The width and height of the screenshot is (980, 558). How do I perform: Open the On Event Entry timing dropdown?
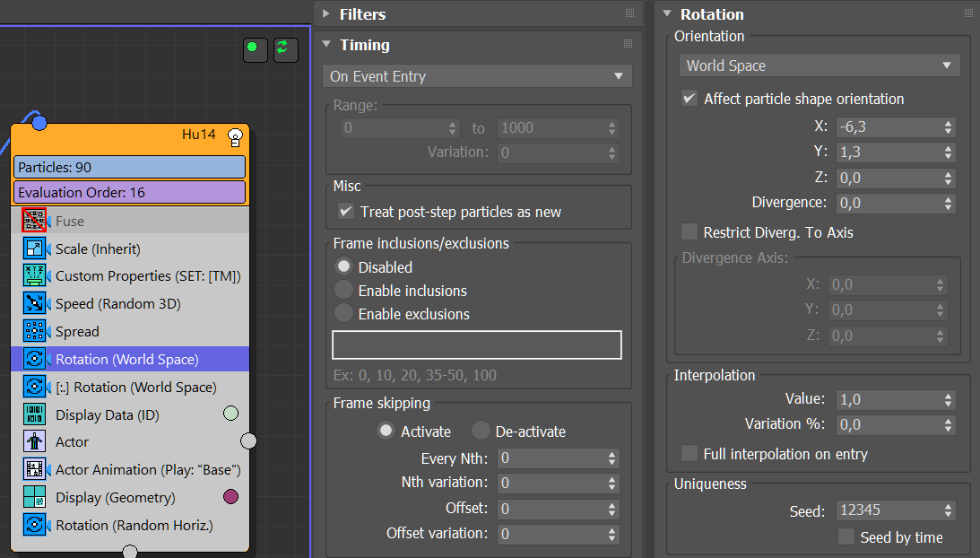tap(477, 76)
